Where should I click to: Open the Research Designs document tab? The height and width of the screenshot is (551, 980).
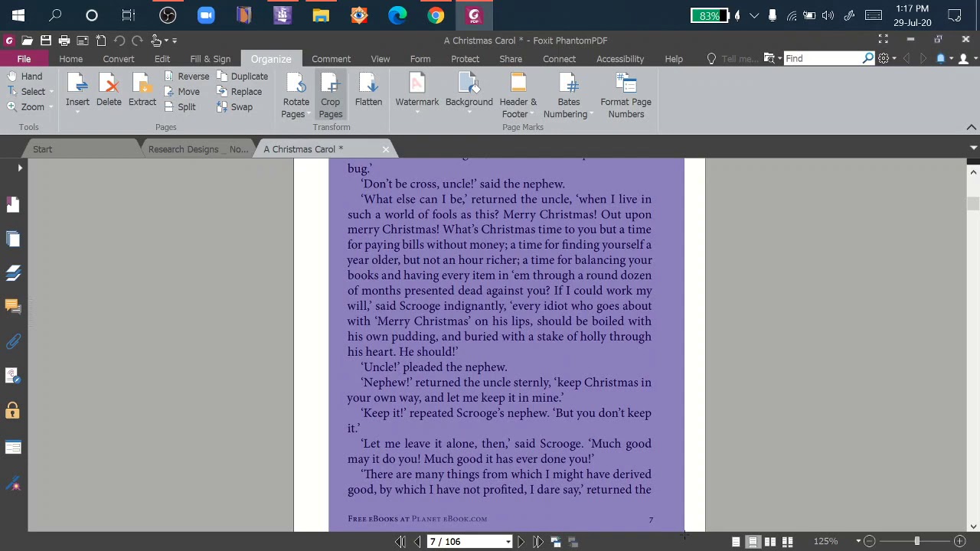pos(198,149)
